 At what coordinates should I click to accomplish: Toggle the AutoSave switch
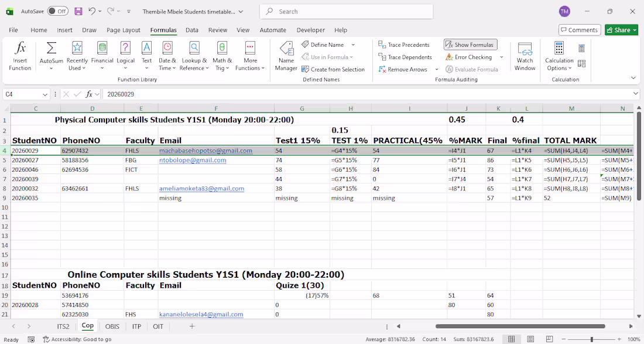pos(57,12)
